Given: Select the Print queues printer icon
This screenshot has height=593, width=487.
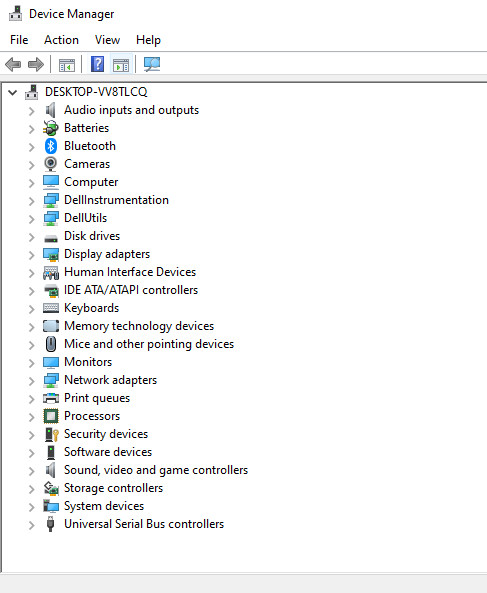Looking at the screenshot, I should coord(51,398).
